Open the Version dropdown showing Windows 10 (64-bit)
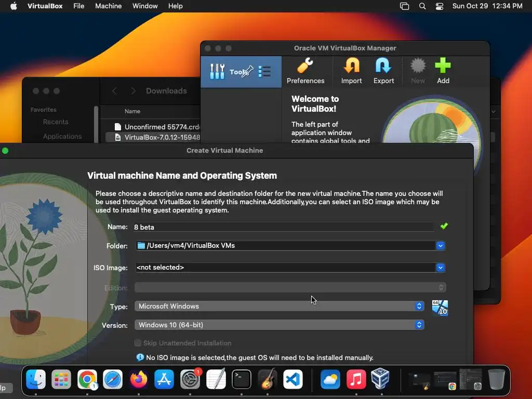 click(x=279, y=325)
